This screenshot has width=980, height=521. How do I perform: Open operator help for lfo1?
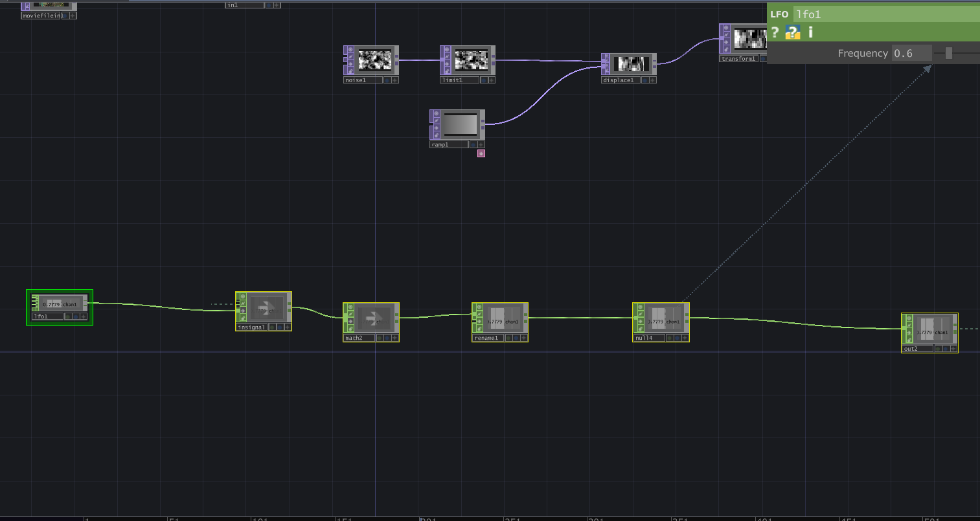pos(775,32)
